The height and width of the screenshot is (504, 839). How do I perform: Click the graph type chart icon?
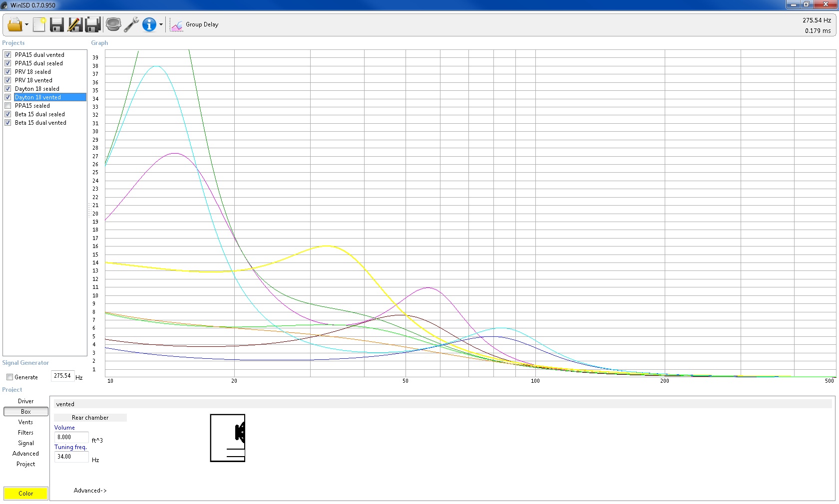coord(176,25)
